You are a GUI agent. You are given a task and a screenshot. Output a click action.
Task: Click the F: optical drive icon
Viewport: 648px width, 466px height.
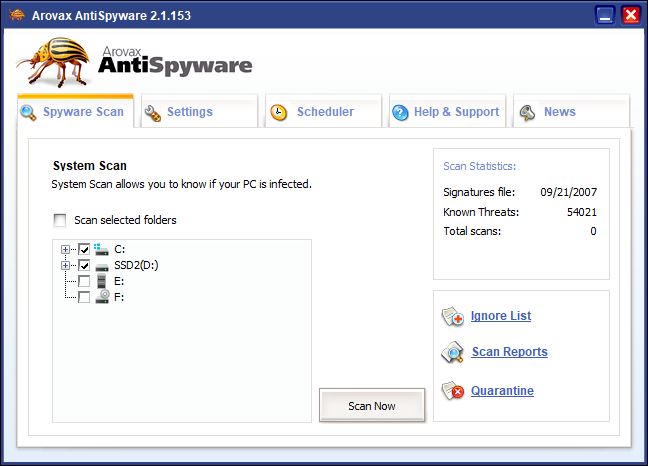pyautogui.click(x=102, y=297)
